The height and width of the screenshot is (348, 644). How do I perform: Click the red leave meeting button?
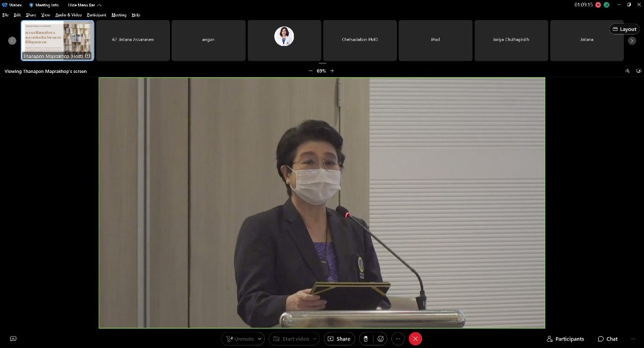coord(415,339)
